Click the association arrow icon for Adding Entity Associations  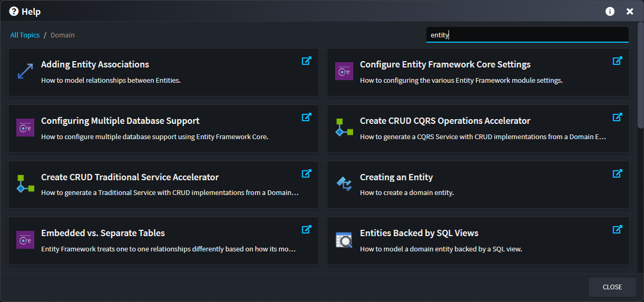pos(25,71)
